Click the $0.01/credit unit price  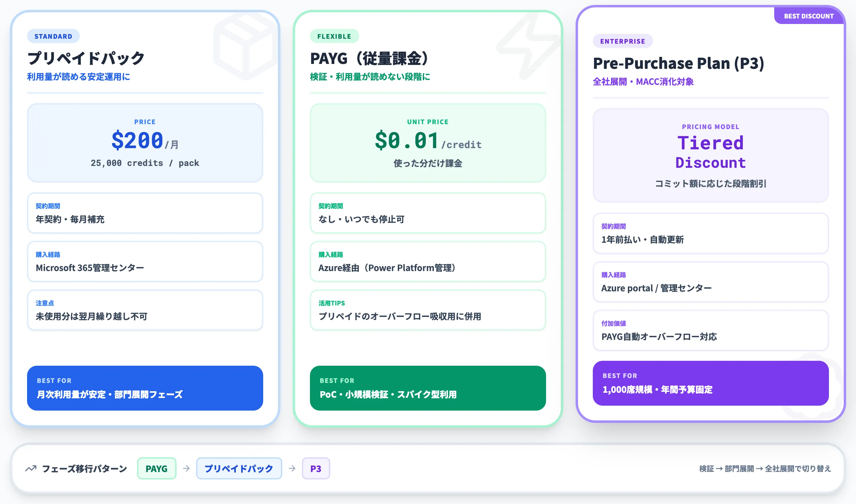[x=428, y=140]
